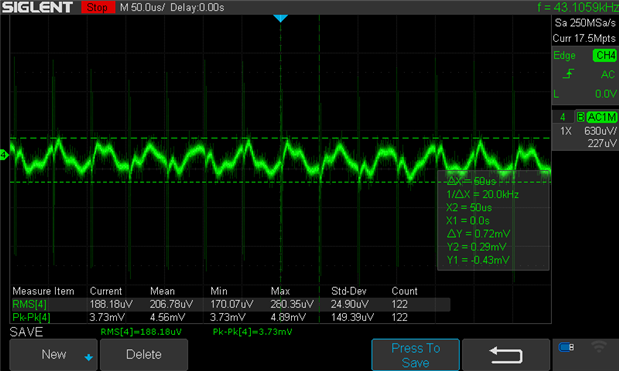619x371 pixels.
Task: Click the Curr 17.5Mpts memory depth text
Action: [584, 38]
